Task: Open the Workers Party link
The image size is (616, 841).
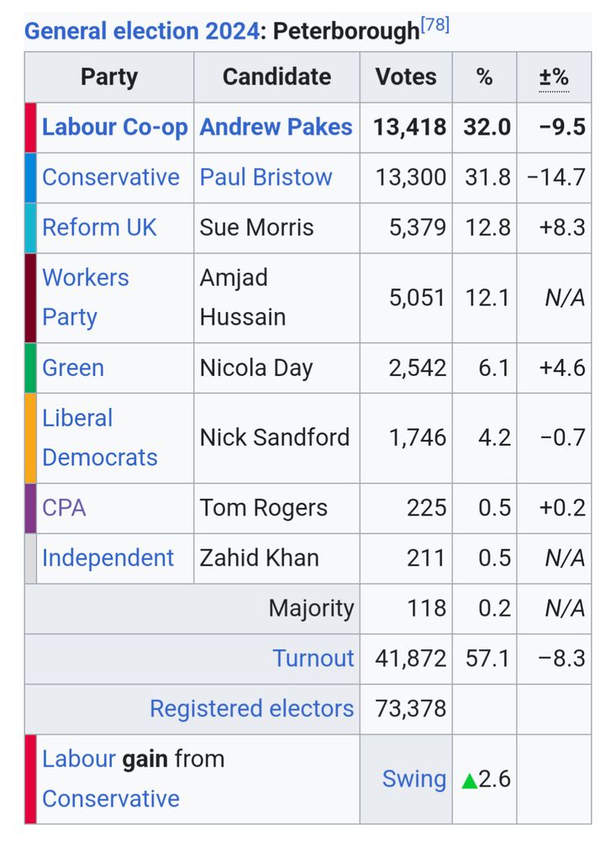Action: (85, 297)
